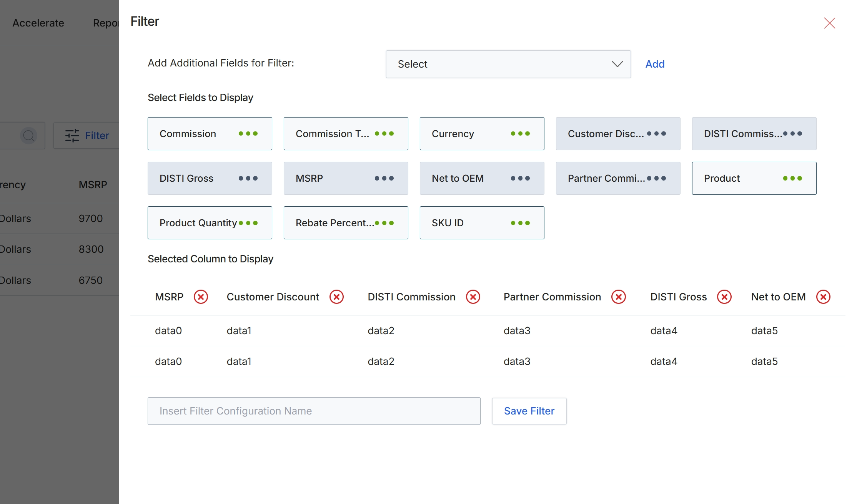Viewport: 857px width, 504px height.
Task: Click the Customer Discount column header text
Action: (273, 297)
